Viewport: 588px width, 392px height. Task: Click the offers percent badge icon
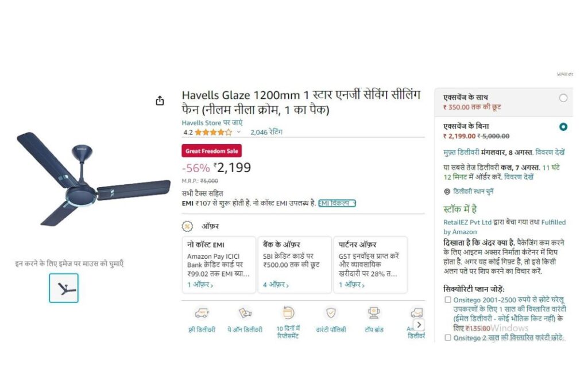point(187,226)
